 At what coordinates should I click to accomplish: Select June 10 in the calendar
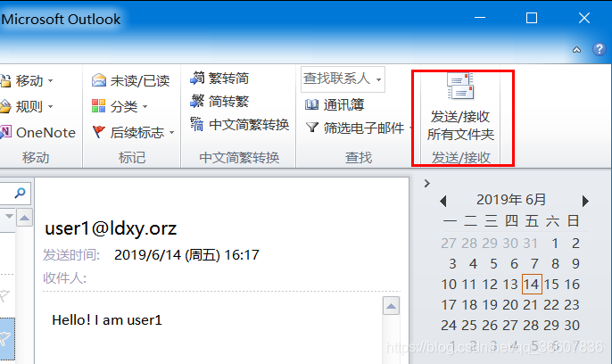tap(449, 285)
